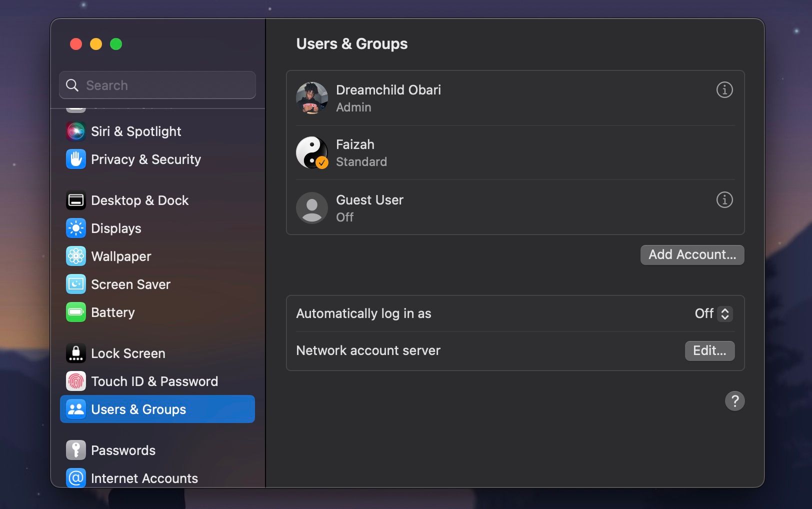Click the Faizah profile picture thumbnail
Screen dimensions: 812x509
coord(311,152)
